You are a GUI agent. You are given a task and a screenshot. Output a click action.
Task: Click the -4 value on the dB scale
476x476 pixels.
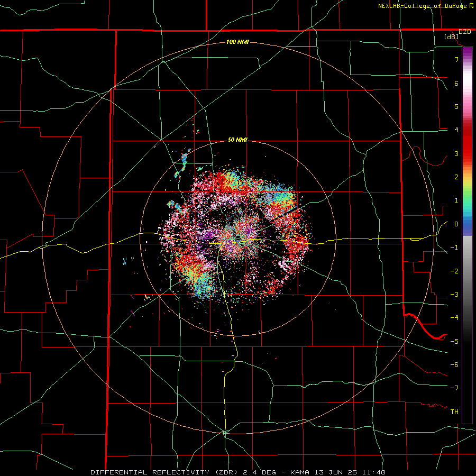454,318
